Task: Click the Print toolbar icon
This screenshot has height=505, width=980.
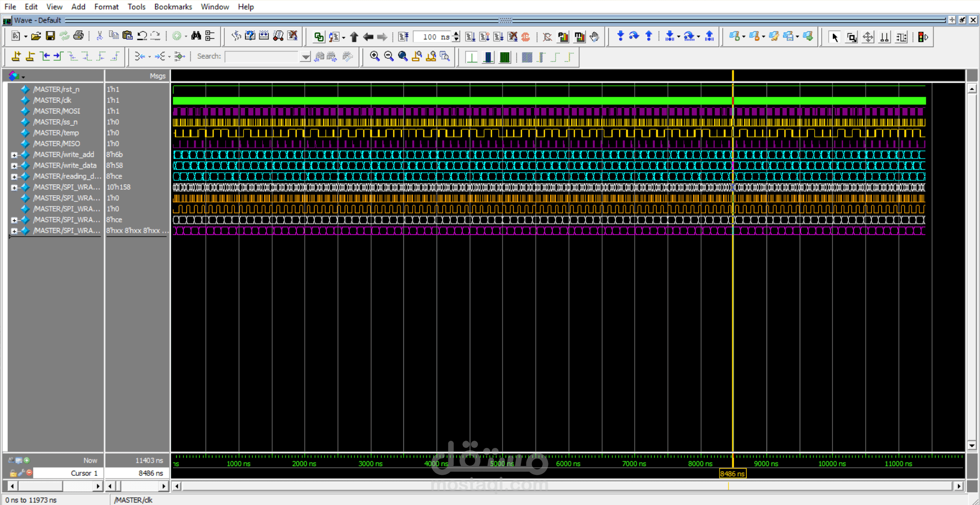Action: (78, 36)
